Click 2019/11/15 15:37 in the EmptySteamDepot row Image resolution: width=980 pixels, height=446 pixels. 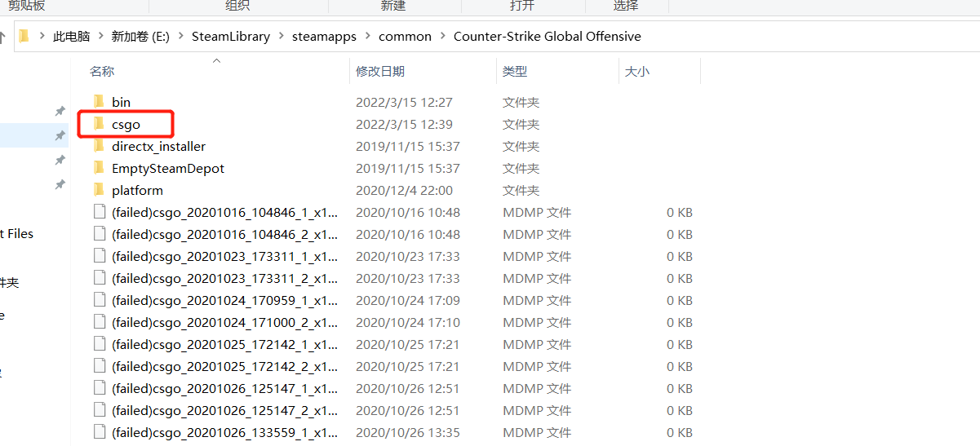(x=408, y=168)
